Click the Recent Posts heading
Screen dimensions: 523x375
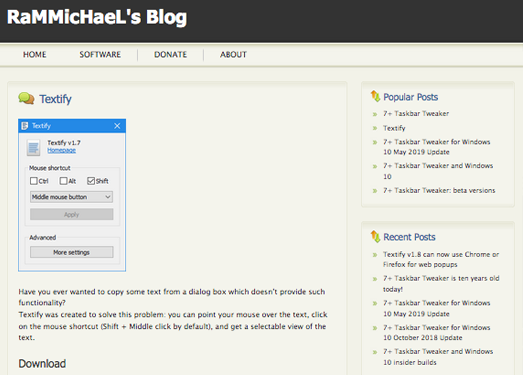409,237
